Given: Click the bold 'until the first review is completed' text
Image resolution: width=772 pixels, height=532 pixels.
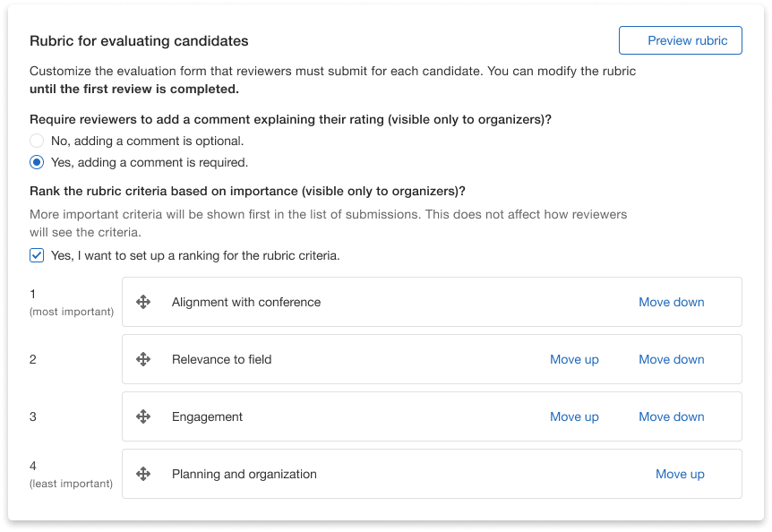Looking at the screenshot, I should point(134,89).
